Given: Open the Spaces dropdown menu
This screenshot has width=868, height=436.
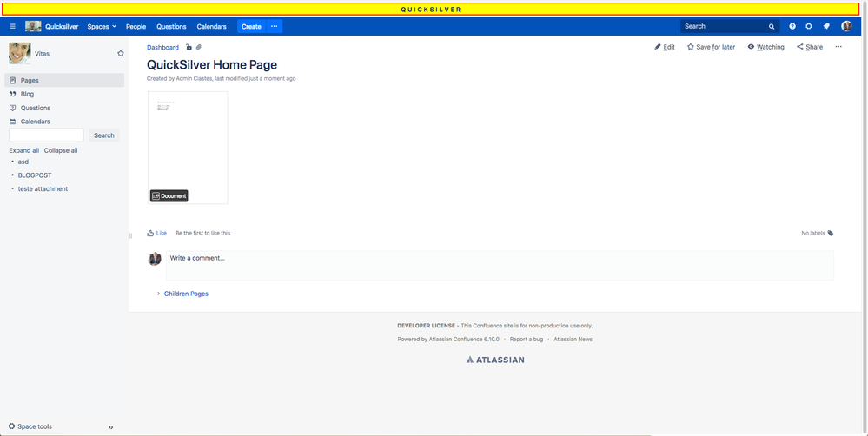Looking at the screenshot, I should point(102,27).
